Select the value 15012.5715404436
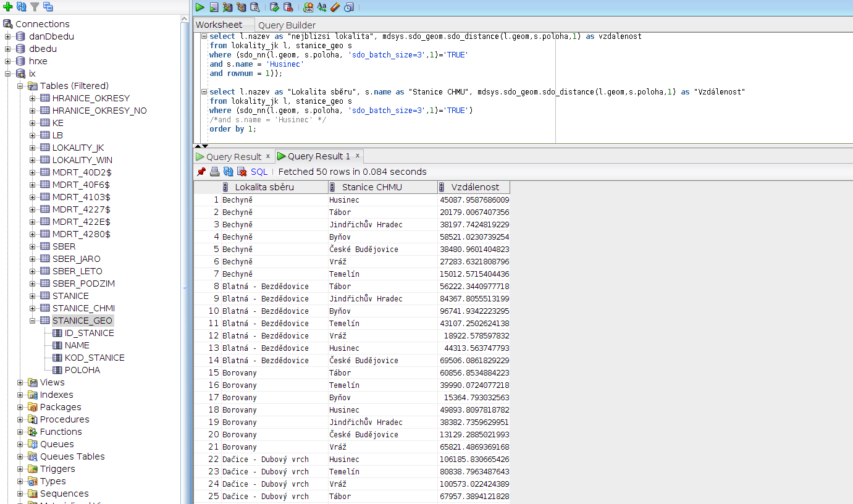Screen dimensions: 853x504 474,274
